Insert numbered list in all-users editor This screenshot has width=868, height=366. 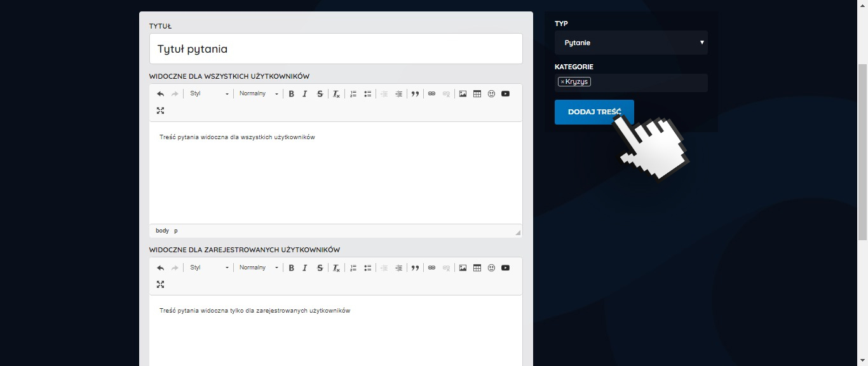353,94
